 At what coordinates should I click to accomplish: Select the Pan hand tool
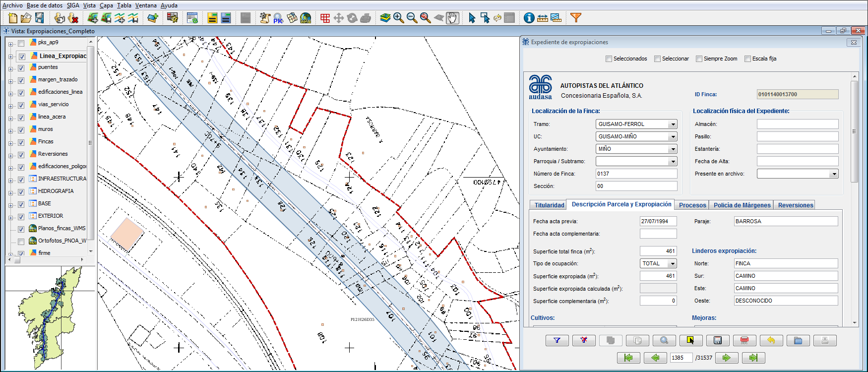point(452,18)
